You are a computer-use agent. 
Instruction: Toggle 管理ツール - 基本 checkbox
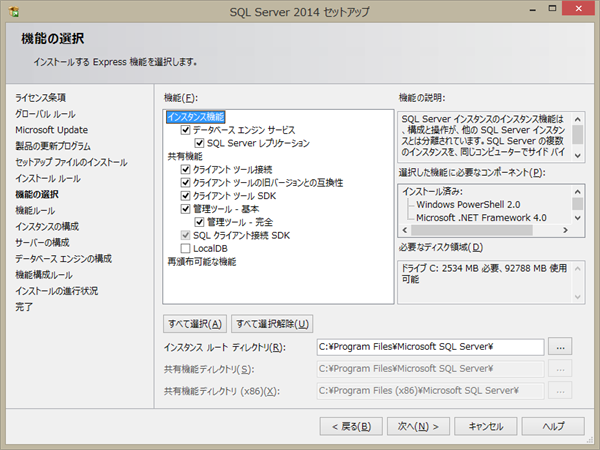click(186, 209)
